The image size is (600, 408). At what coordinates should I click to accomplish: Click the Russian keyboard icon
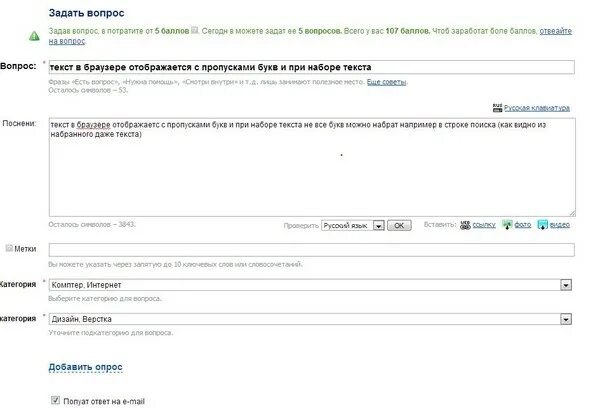pyautogui.click(x=496, y=106)
